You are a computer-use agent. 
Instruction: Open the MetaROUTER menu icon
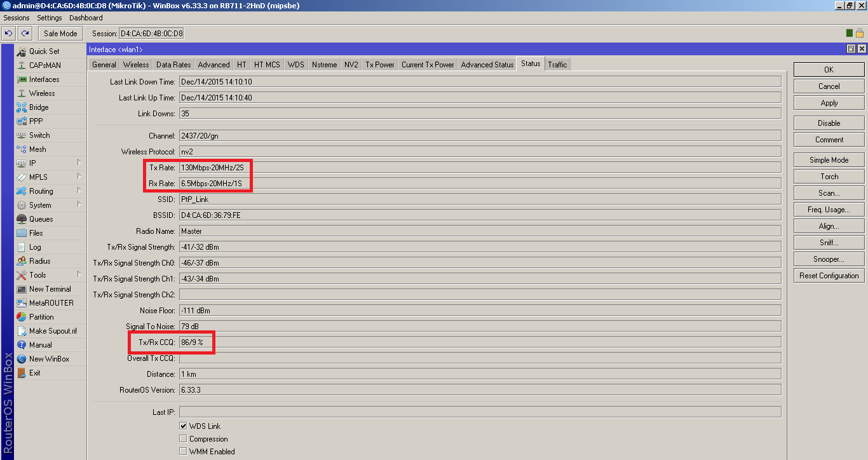click(22, 303)
